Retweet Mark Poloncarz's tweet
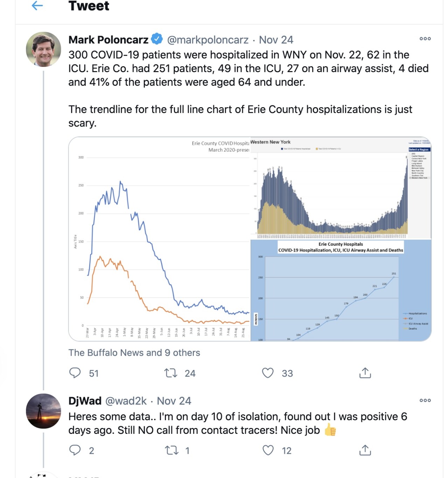This screenshot has height=478, width=448. tap(171, 373)
